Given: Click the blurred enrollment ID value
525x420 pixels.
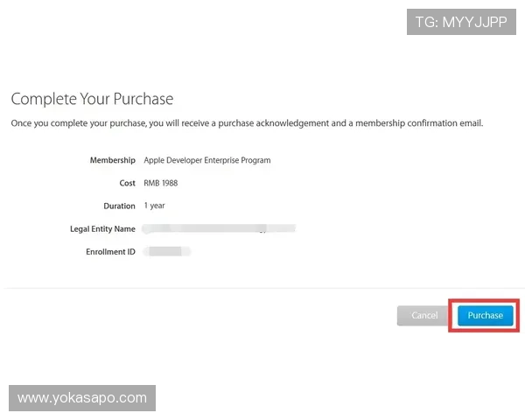Looking at the screenshot, I should (166, 252).
